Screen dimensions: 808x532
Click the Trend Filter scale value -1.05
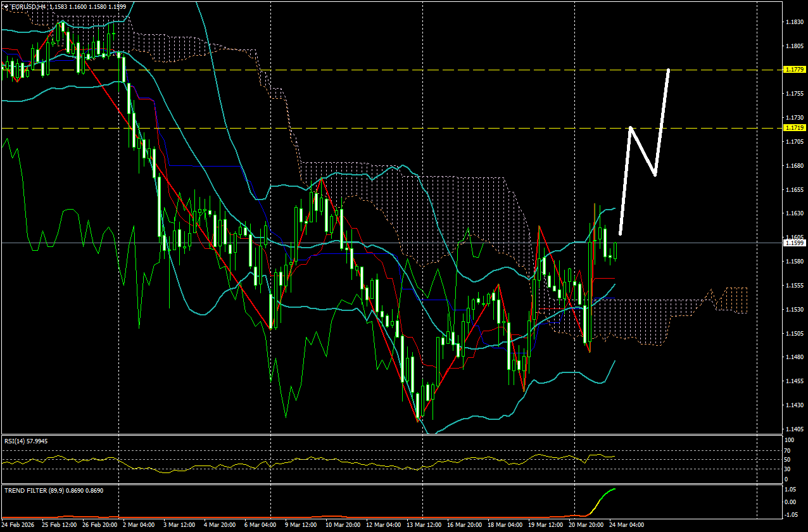tap(790, 515)
